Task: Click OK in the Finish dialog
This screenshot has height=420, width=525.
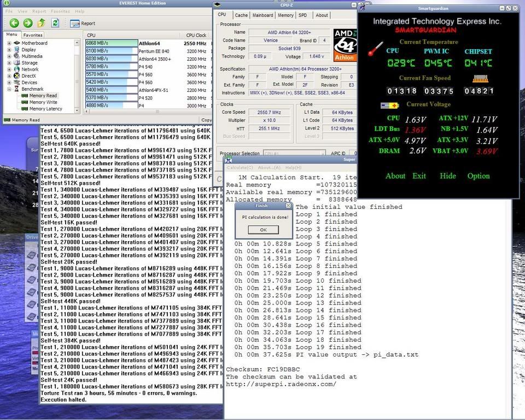Action: click(263, 230)
